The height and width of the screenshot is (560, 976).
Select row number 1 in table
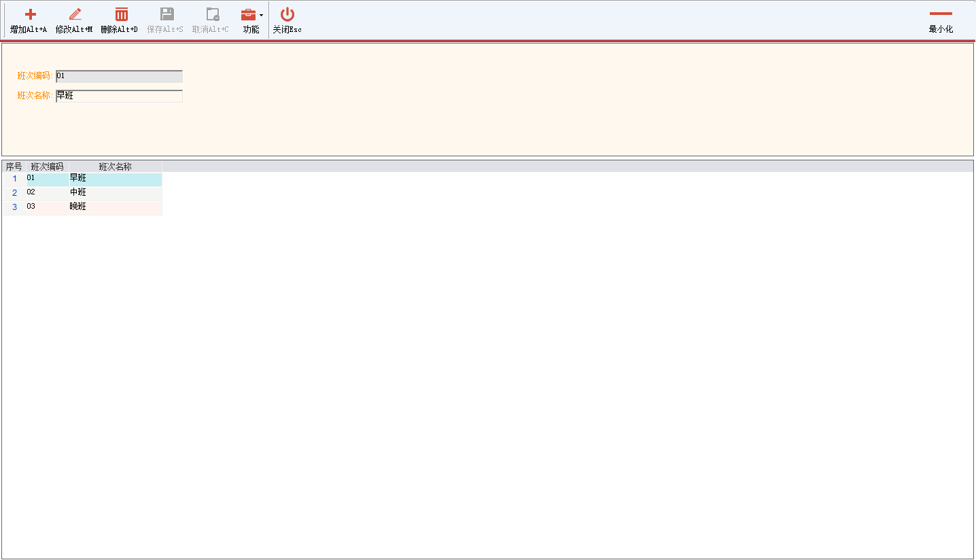(x=14, y=179)
